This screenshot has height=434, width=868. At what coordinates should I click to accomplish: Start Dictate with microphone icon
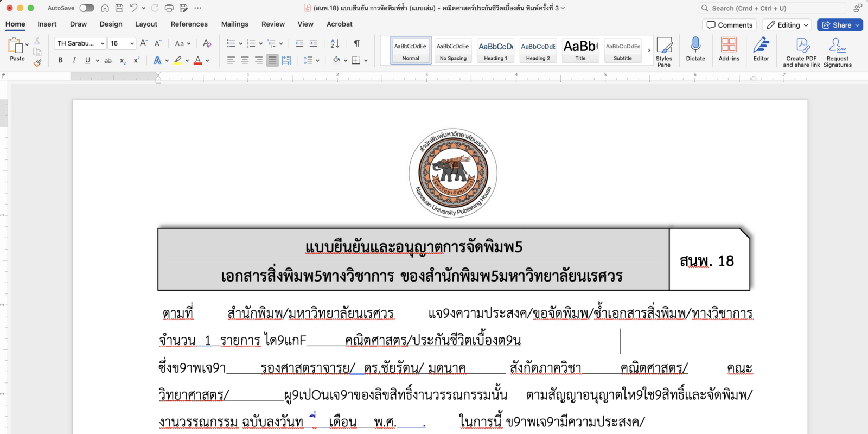coord(695,49)
